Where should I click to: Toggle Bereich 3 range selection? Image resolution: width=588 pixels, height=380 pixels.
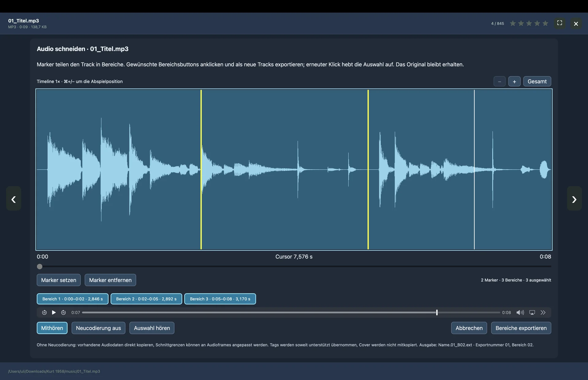point(220,299)
